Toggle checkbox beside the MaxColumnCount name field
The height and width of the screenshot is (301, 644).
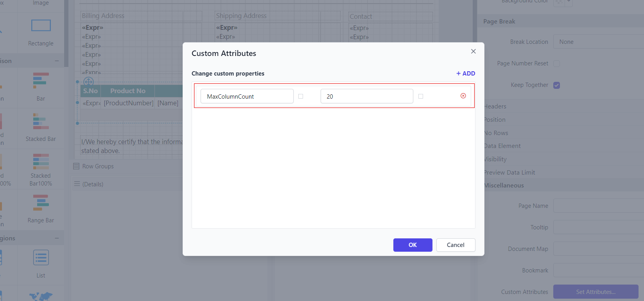(x=301, y=96)
